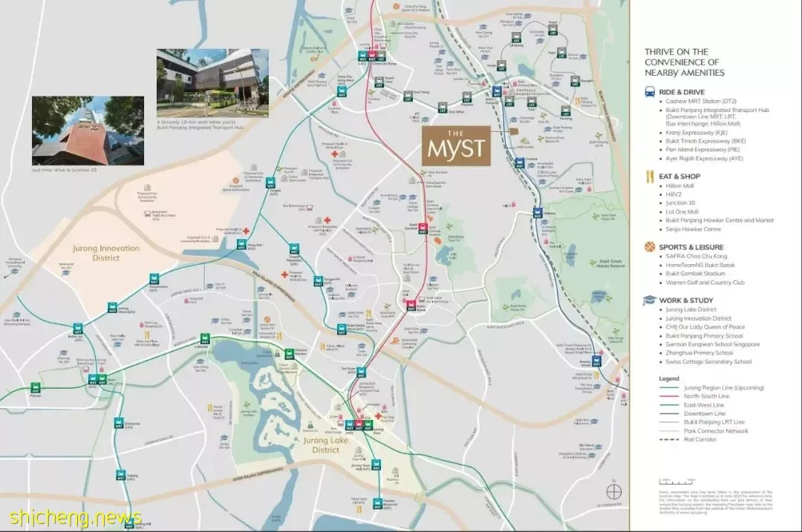Select the Tengah Plantation station marker

tap(294, 249)
